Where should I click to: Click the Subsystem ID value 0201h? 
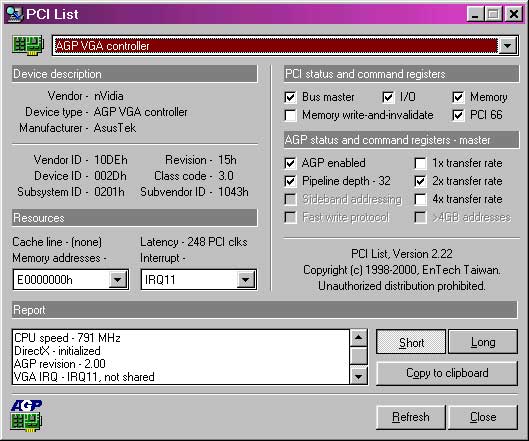point(109,192)
